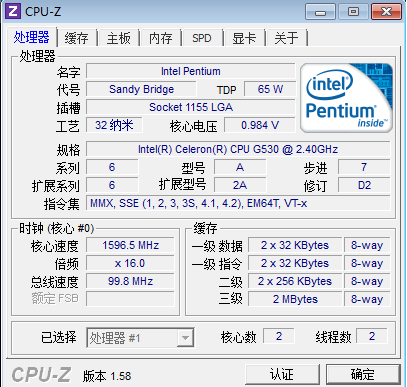The height and width of the screenshot is (387, 407).
Task: Switch to the 关于 tab
Action: (286, 38)
